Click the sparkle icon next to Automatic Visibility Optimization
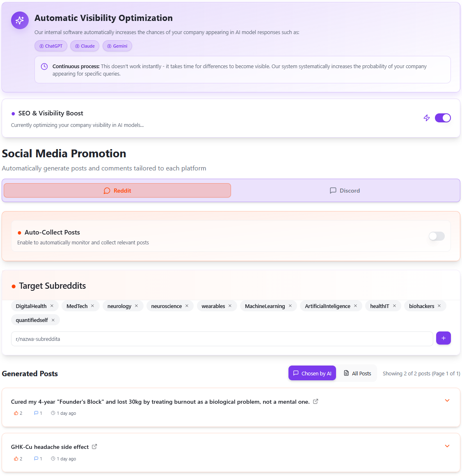This screenshot has width=462, height=476. click(x=20, y=20)
